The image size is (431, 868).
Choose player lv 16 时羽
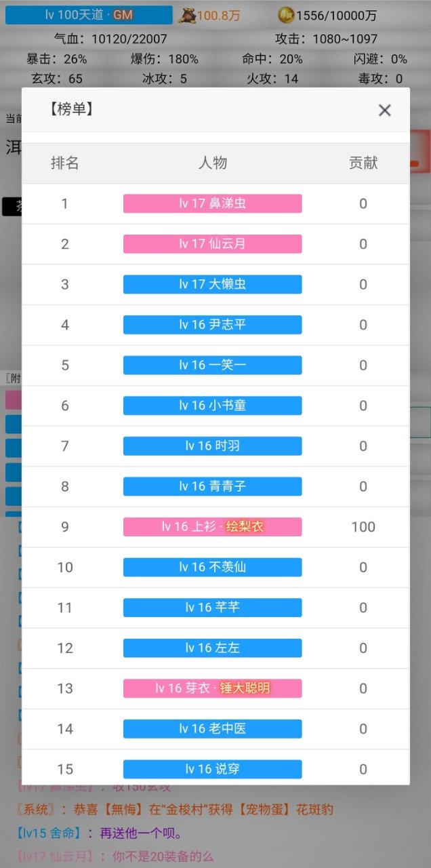(212, 446)
